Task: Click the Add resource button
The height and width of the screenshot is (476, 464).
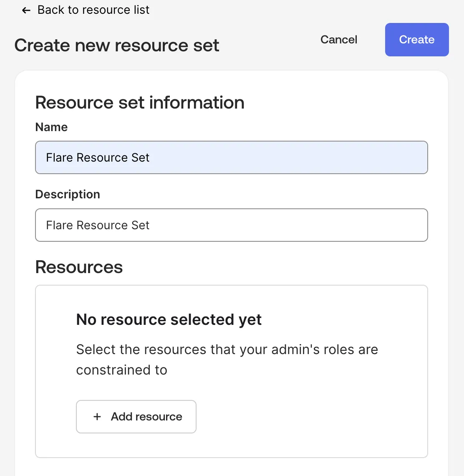Action: [136, 417]
